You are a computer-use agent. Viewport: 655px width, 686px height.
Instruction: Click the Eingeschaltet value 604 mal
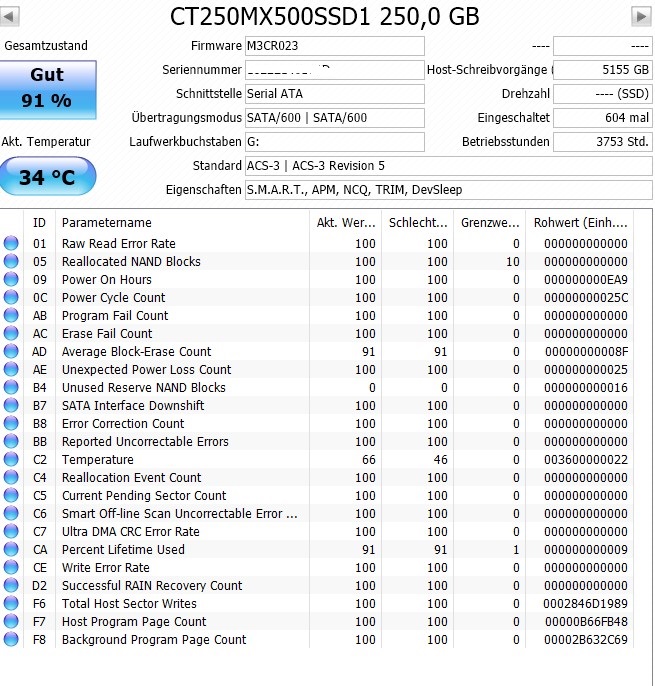pyautogui.click(x=602, y=118)
